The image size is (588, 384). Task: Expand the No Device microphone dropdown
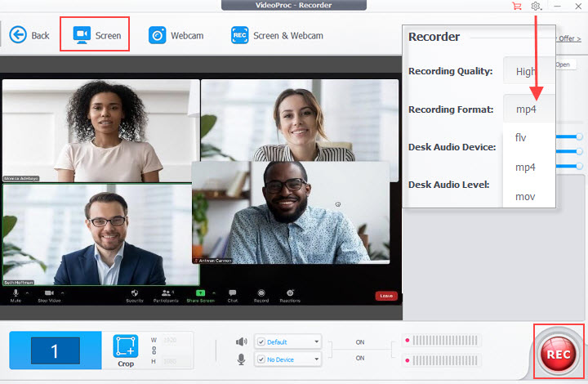pyautogui.click(x=317, y=359)
